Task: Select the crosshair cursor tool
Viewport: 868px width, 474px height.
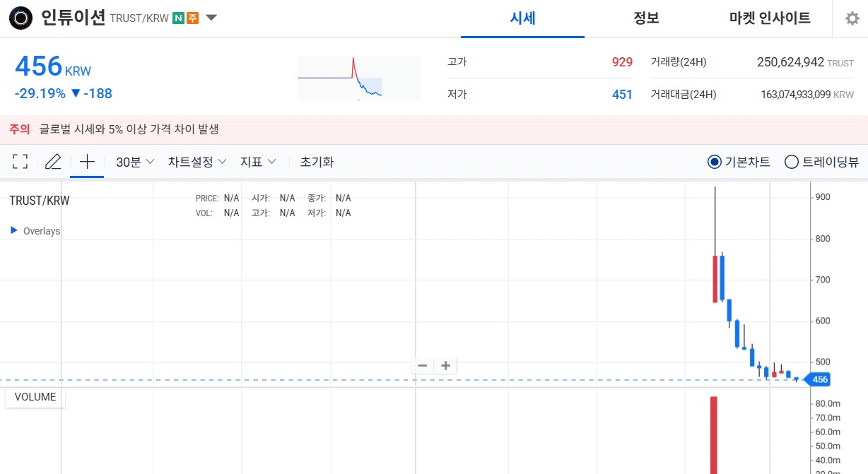Action: coord(87,162)
